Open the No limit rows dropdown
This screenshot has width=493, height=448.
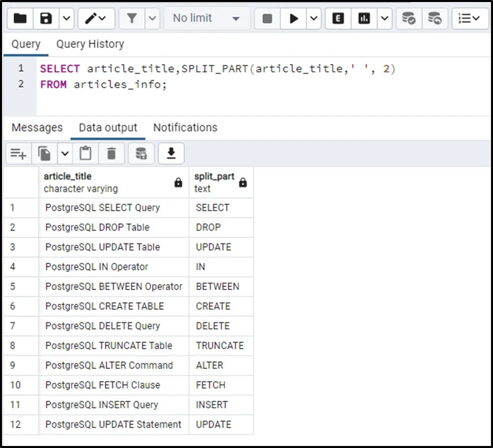(x=207, y=19)
